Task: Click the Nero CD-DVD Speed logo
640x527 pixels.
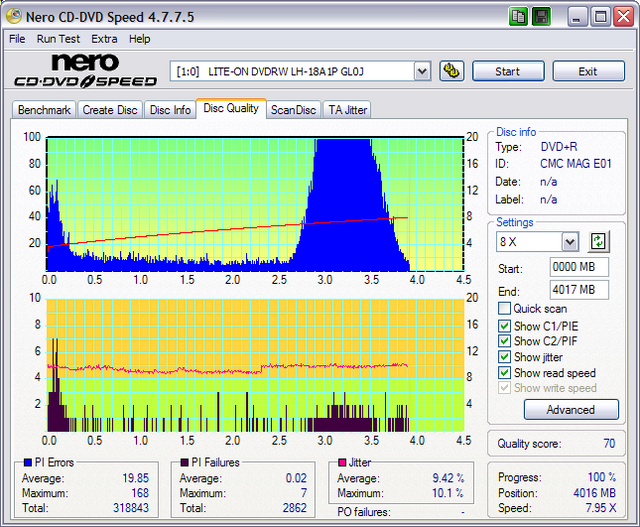Action: [85, 70]
